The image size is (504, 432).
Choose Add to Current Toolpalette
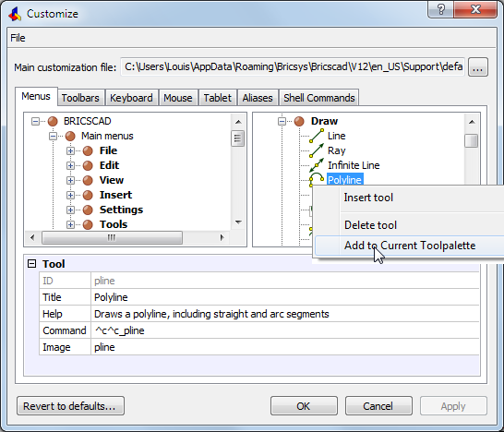(410, 246)
